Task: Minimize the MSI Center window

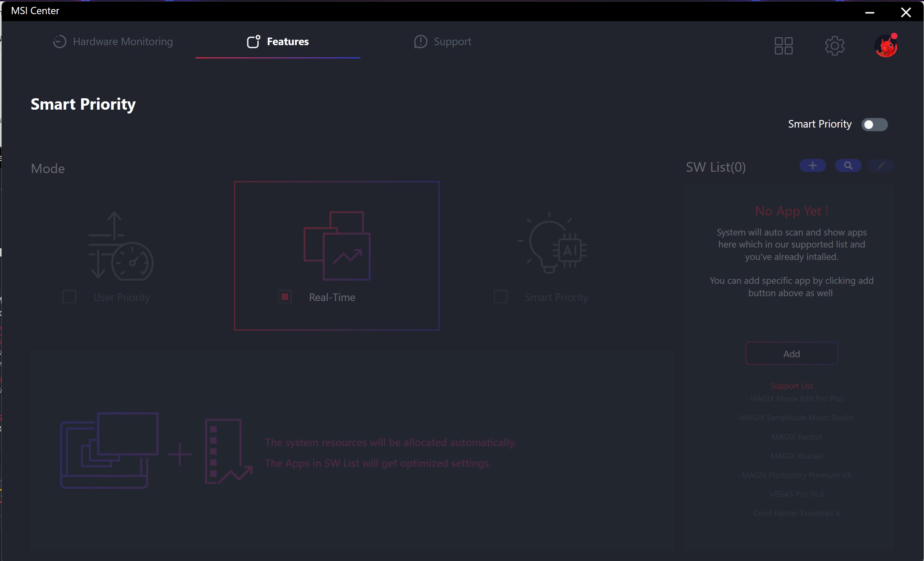Action: [869, 12]
